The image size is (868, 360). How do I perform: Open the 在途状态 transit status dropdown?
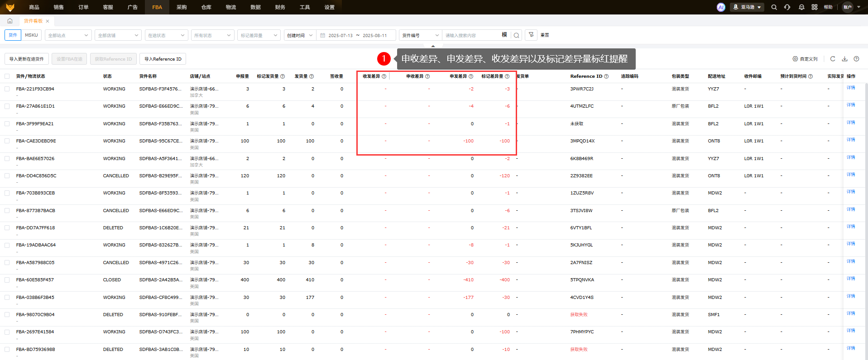coord(166,35)
